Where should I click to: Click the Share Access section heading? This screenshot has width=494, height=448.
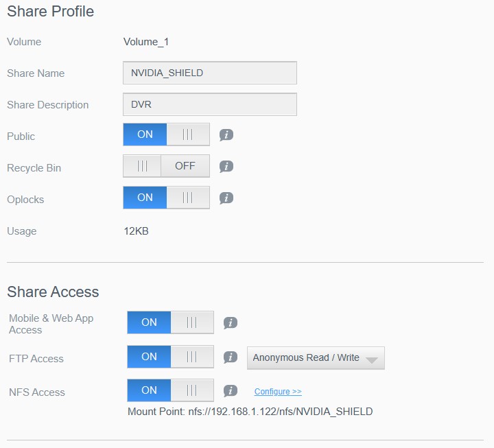tap(53, 292)
